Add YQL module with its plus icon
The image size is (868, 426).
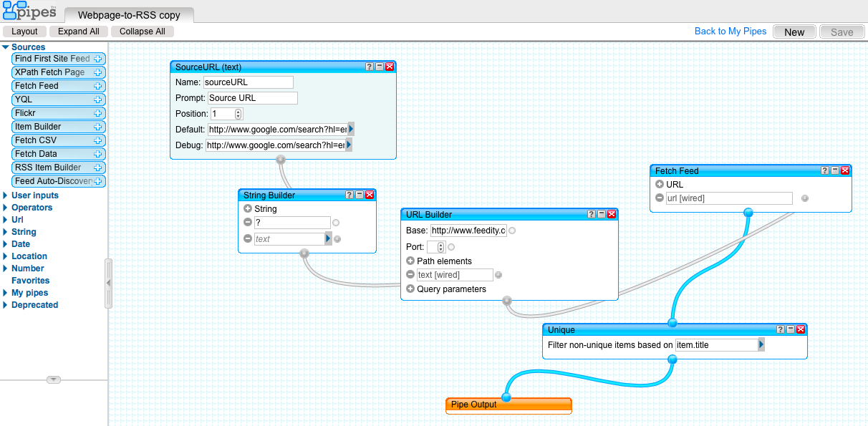pos(98,100)
